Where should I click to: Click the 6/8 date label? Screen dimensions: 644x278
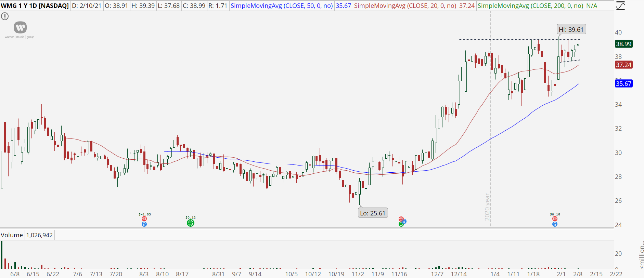click(x=15, y=274)
